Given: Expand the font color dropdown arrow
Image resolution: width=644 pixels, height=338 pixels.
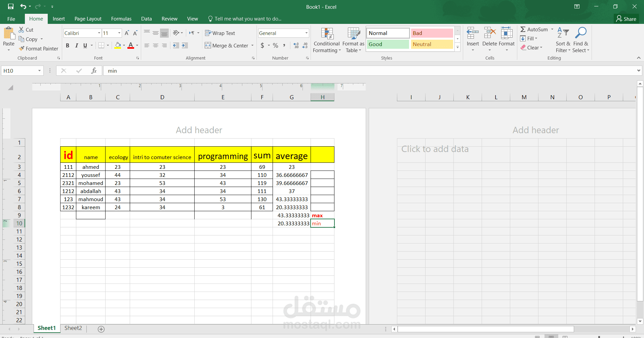Looking at the screenshot, I should (x=137, y=45).
